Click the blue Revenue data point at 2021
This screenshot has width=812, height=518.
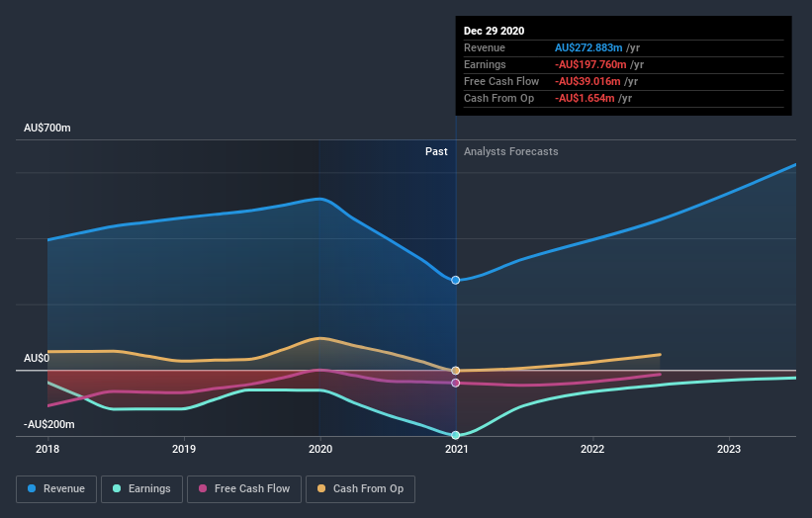tap(456, 280)
